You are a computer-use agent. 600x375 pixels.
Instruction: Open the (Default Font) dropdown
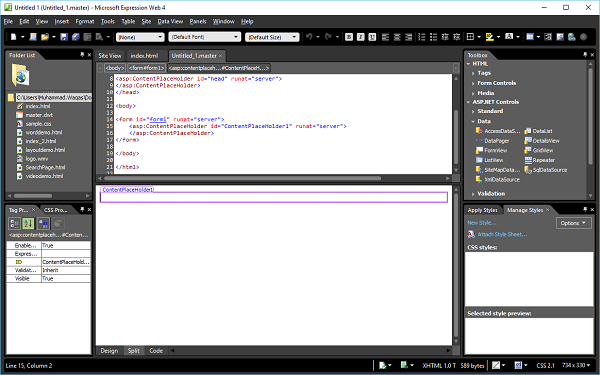click(x=205, y=37)
